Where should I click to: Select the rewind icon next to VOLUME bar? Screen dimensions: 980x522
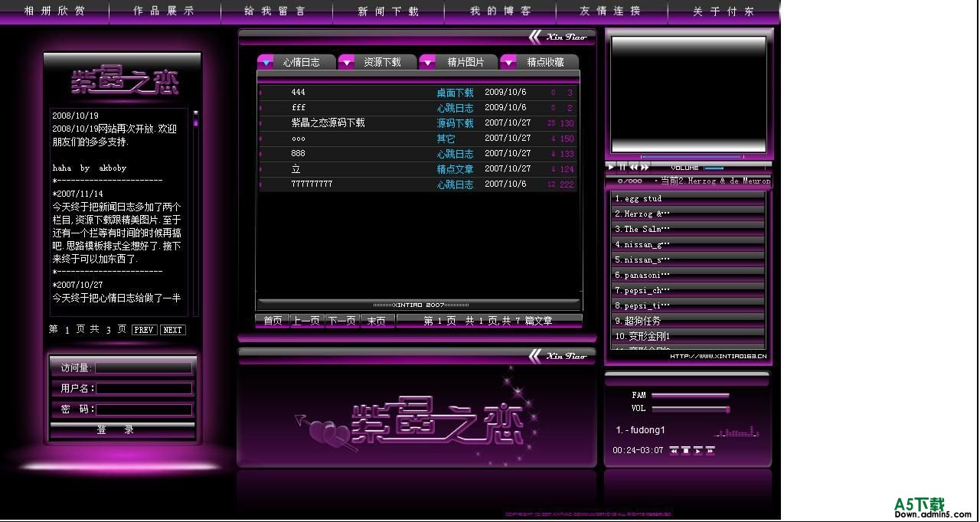(633, 167)
